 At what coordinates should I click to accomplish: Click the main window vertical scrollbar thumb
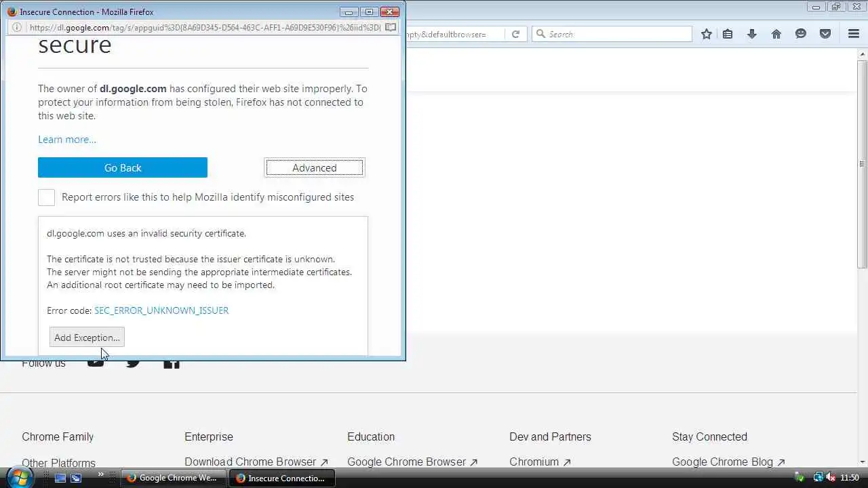[863, 163]
